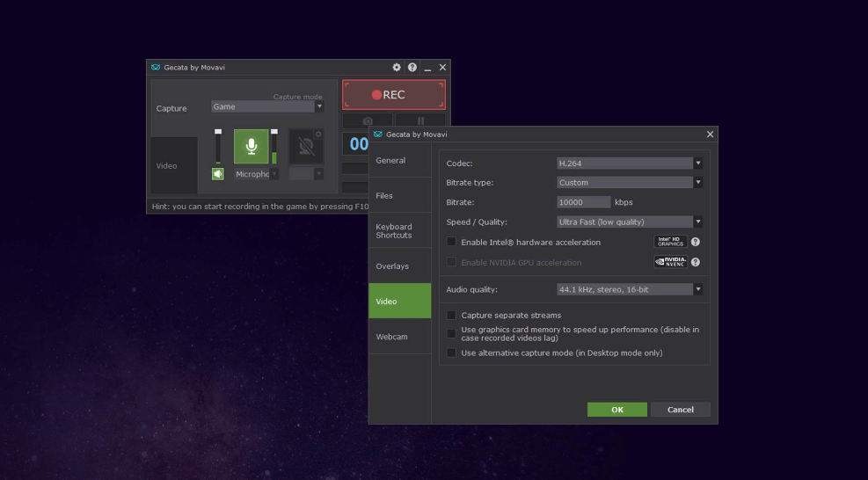Open the Audio quality dropdown
Viewport: 868px width, 480px height.
pyautogui.click(x=630, y=289)
